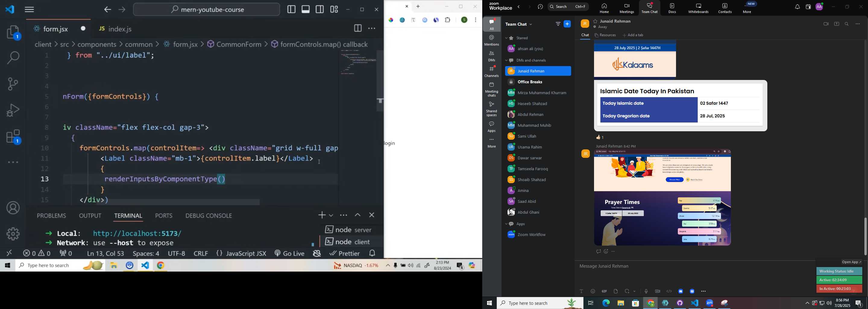868x309 pixels.
Task: Toggle star favorite for Junaid Rehman
Action: pos(596,21)
